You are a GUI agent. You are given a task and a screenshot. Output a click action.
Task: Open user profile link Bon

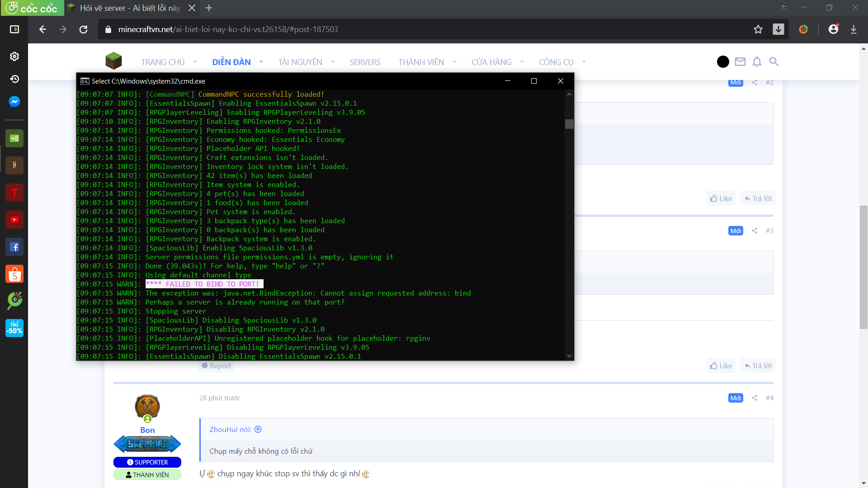tap(147, 430)
